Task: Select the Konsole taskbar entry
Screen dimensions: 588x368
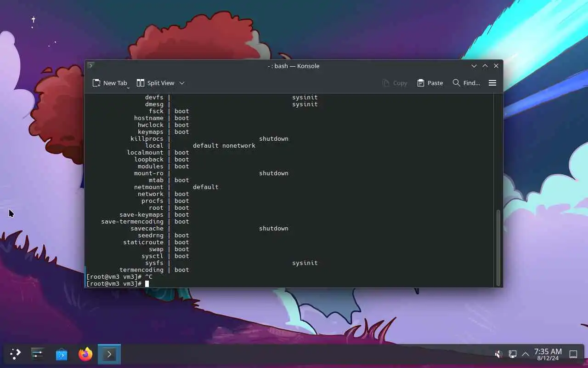Action: (x=109, y=354)
